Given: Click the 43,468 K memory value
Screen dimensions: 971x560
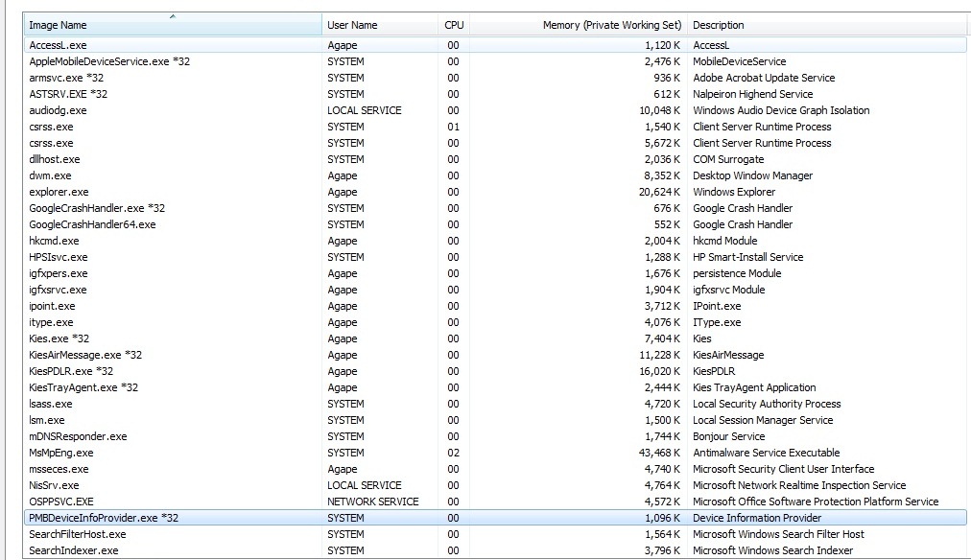Looking at the screenshot, I should click(x=659, y=453).
